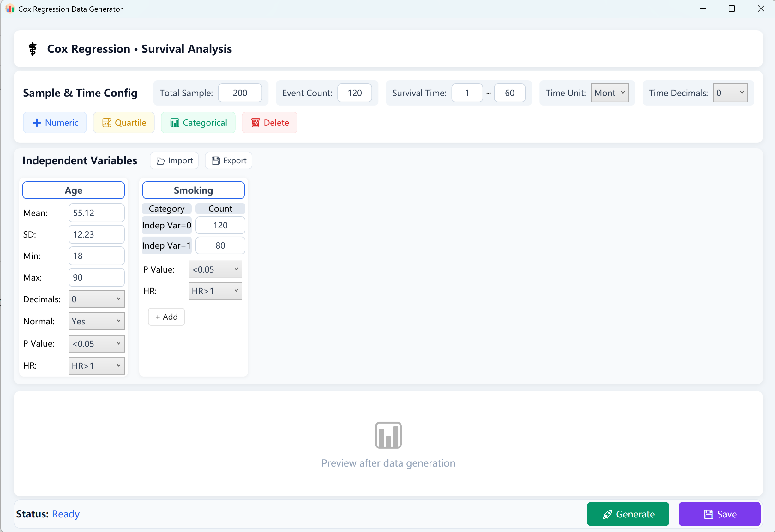Viewport: 775px width, 532px height.
Task: Open the Time Unit dropdown
Action: pos(610,93)
